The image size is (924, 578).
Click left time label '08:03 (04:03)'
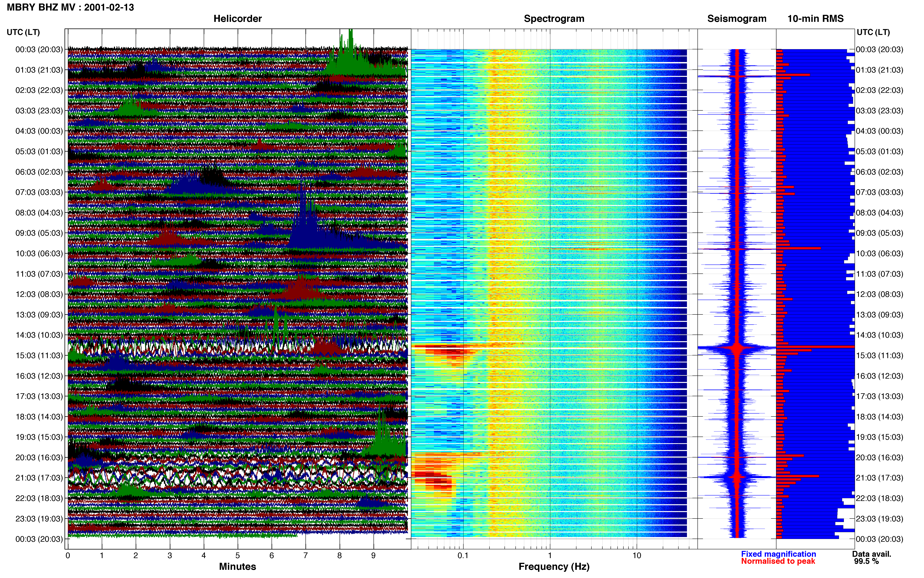pyautogui.click(x=39, y=213)
